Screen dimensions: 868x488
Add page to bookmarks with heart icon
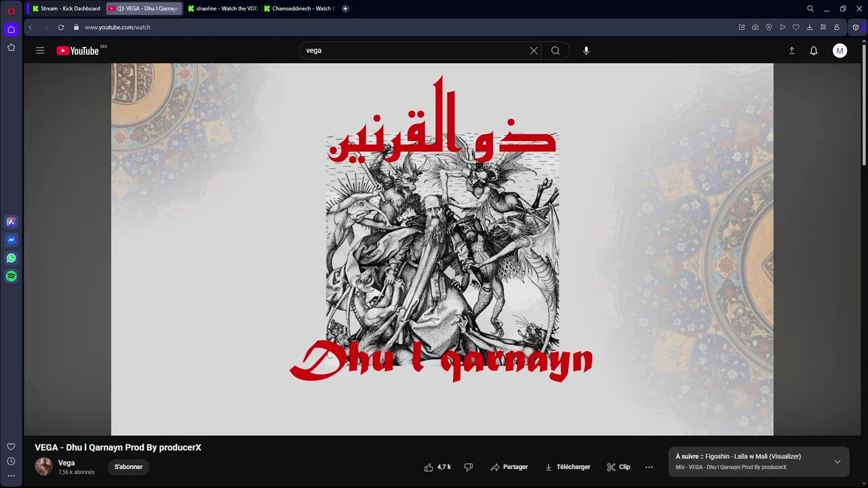coord(796,27)
